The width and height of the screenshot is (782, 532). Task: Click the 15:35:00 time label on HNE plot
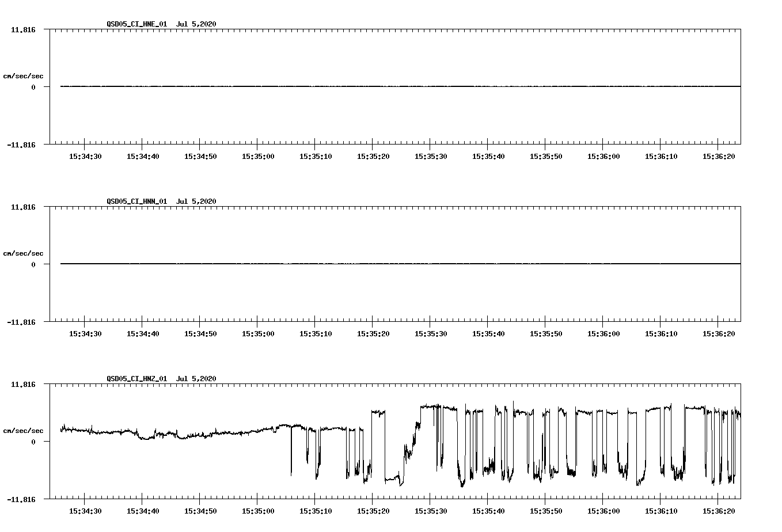pos(258,157)
